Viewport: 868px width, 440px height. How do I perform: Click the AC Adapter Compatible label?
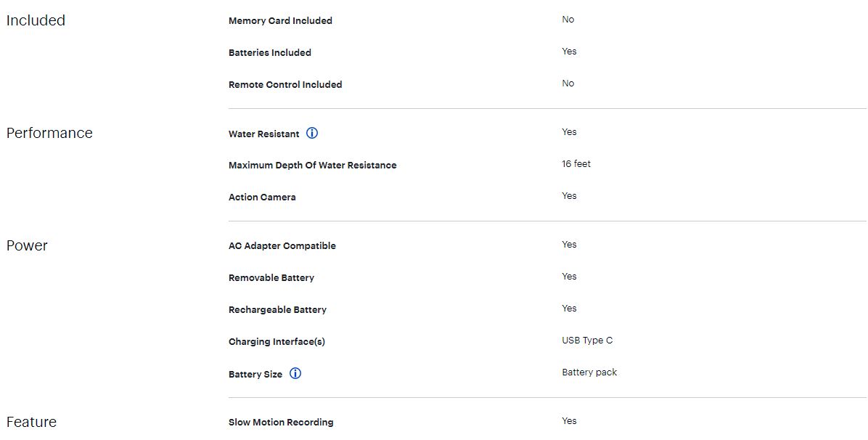click(282, 246)
